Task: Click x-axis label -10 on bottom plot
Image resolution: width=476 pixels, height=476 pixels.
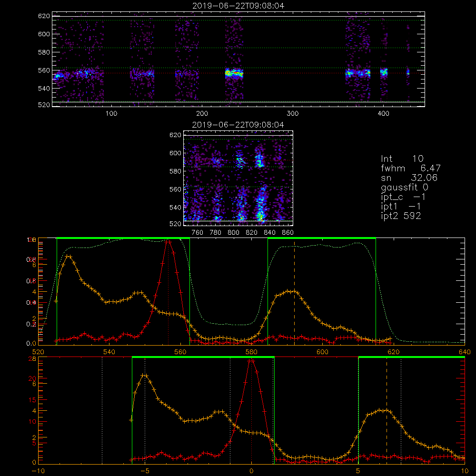Action: 38,471
